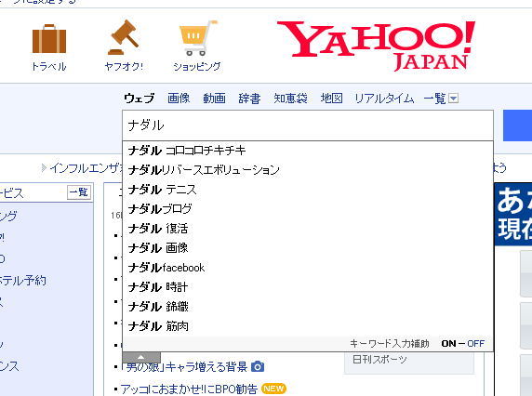This screenshot has height=396, width=532.
Task: Collapse suggestions with the gray up-arrow tab
Action: point(141,357)
